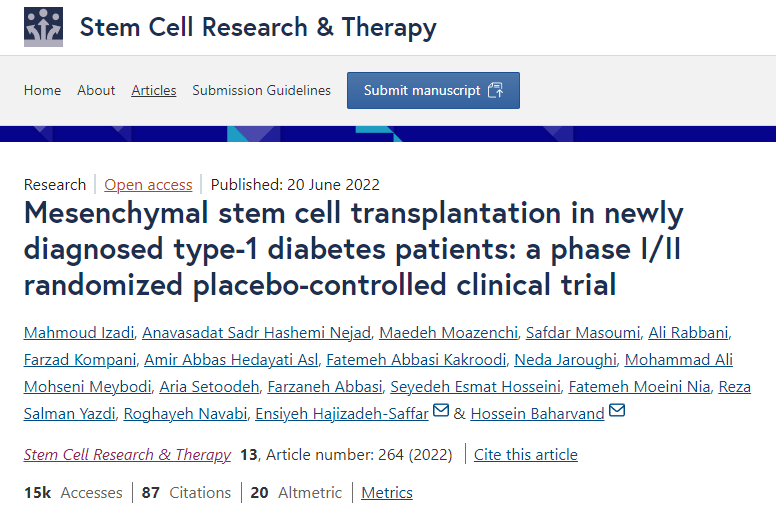
Task: Open the About menu item
Action: pyautogui.click(x=96, y=90)
